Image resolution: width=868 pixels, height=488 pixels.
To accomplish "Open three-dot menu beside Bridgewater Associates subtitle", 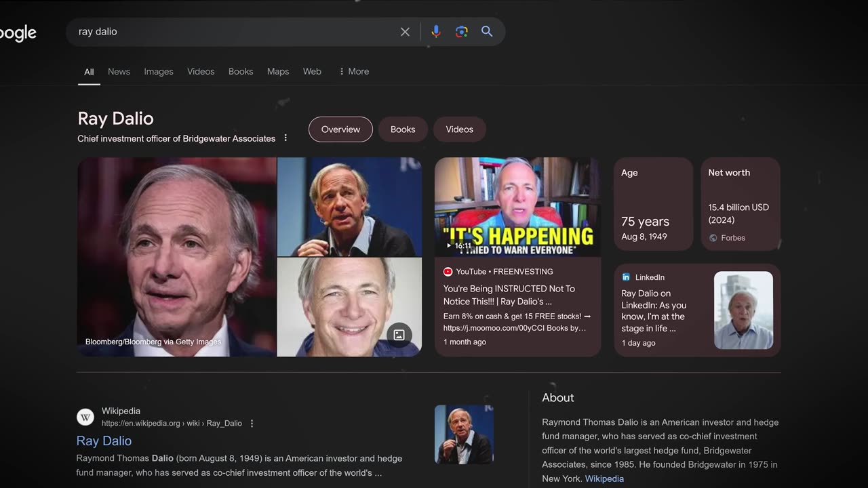I will 285,138.
